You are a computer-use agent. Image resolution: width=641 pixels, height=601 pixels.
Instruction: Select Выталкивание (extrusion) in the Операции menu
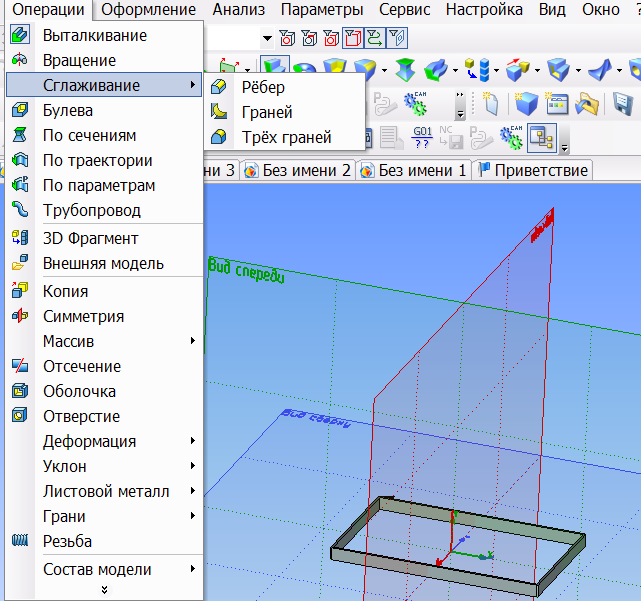pos(94,36)
